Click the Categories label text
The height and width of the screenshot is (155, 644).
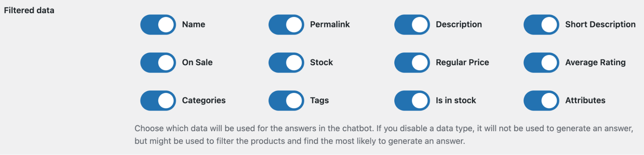click(x=204, y=100)
